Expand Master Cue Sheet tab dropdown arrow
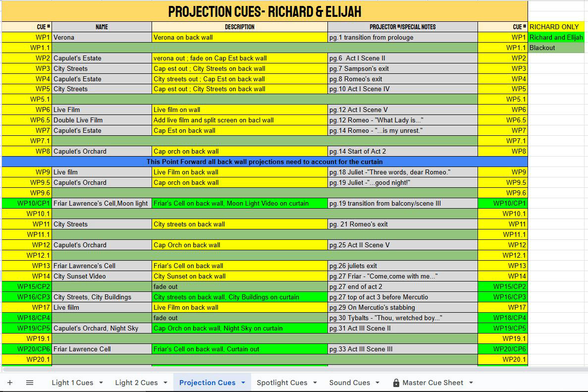 coord(471,383)
